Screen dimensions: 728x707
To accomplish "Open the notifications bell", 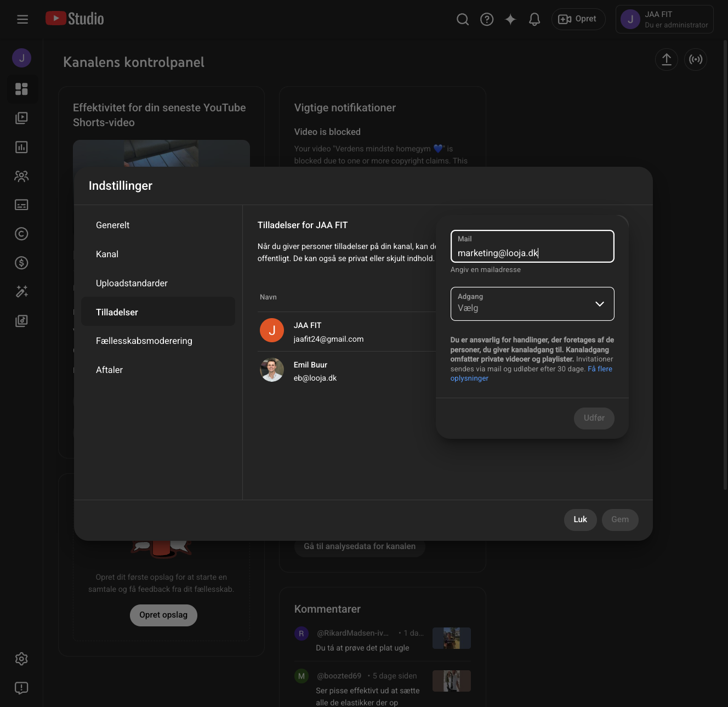I will coord(534,19).
